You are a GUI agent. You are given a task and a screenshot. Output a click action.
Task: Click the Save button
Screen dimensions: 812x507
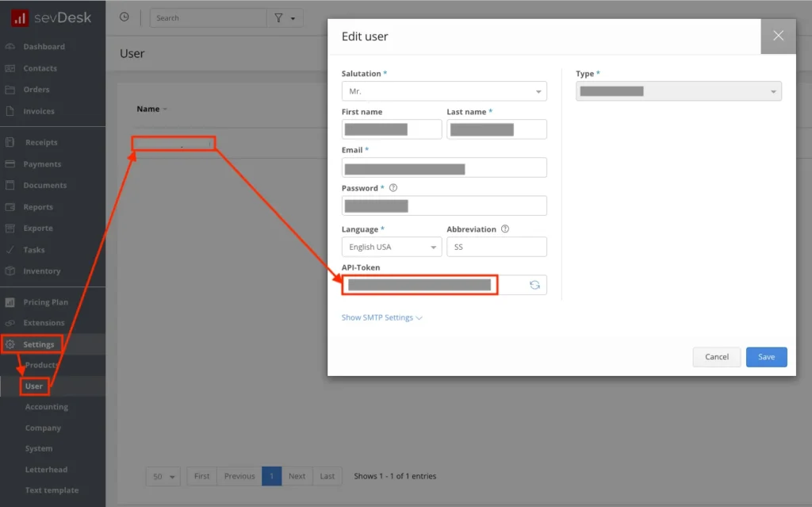[x=766, y=357]
